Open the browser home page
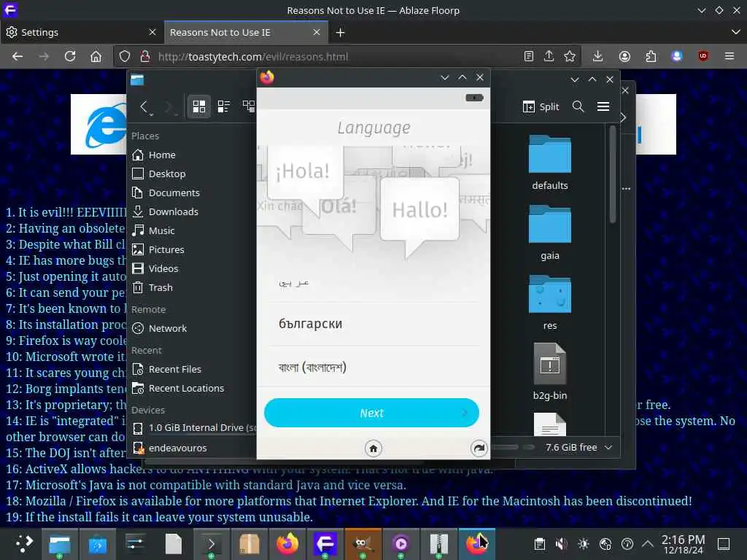This screenshot has height=560, width=747. coord(96,57)
